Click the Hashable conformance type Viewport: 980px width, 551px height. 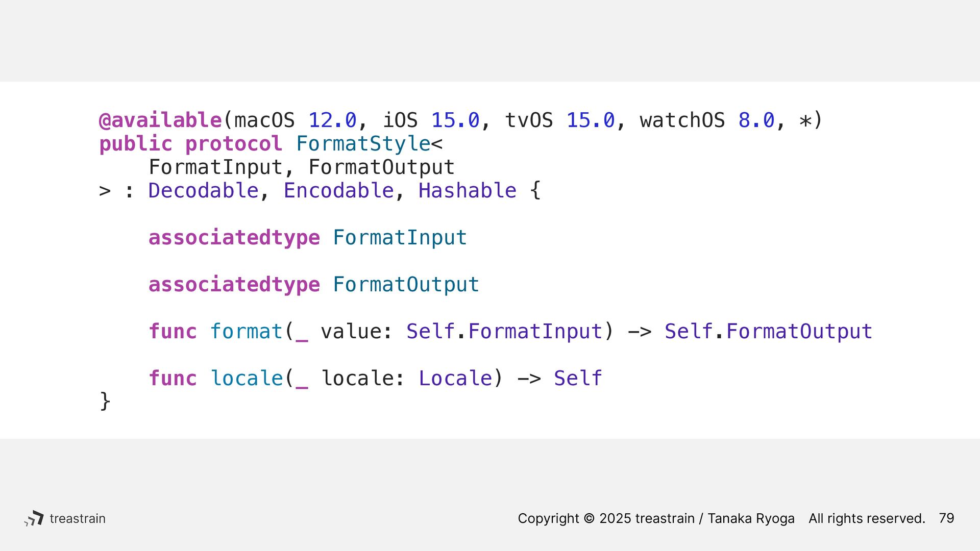pos(468,191)
